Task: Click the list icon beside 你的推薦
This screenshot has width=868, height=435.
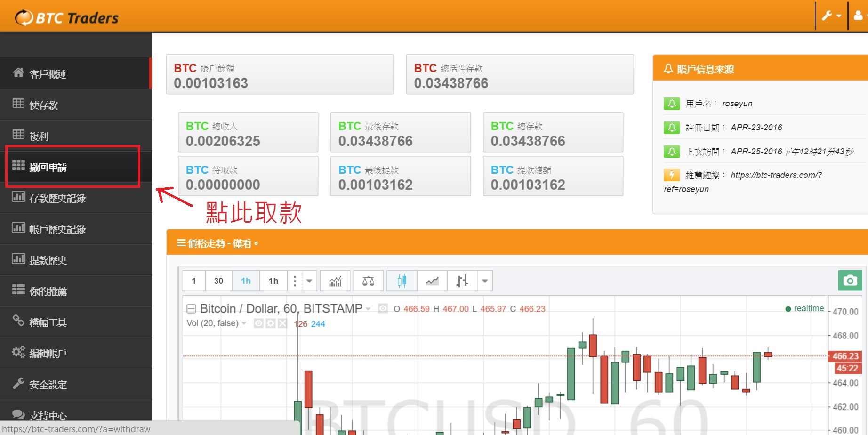Action: coord(18,289)
